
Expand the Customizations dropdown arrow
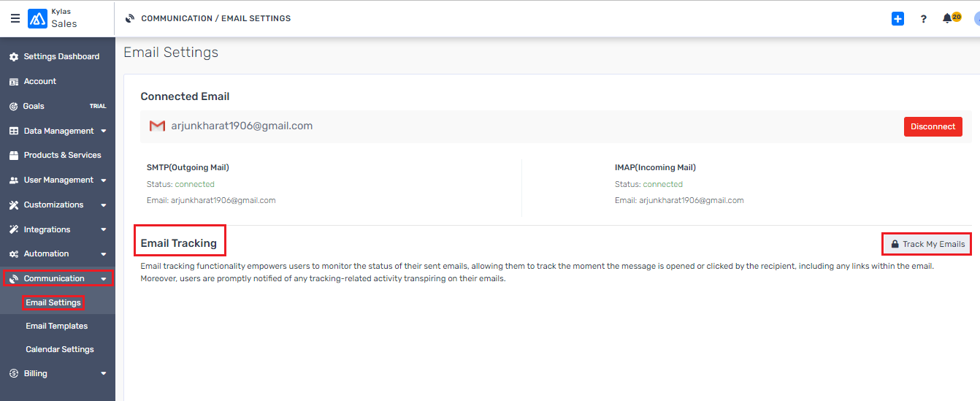point(104,205)
